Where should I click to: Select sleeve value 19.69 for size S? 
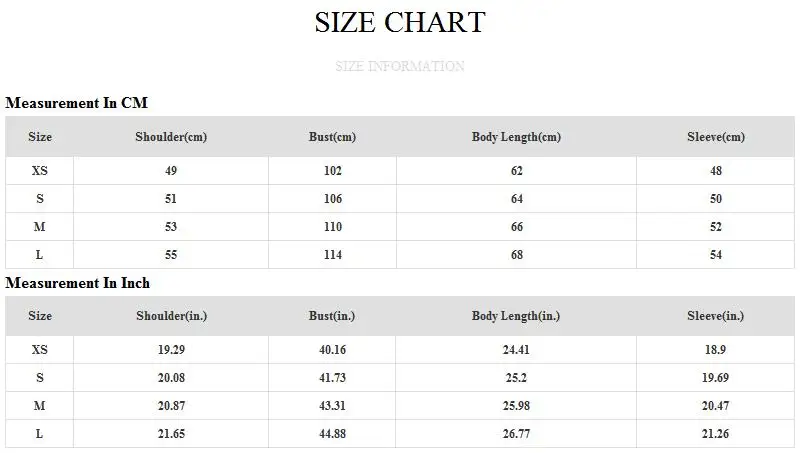715,378
